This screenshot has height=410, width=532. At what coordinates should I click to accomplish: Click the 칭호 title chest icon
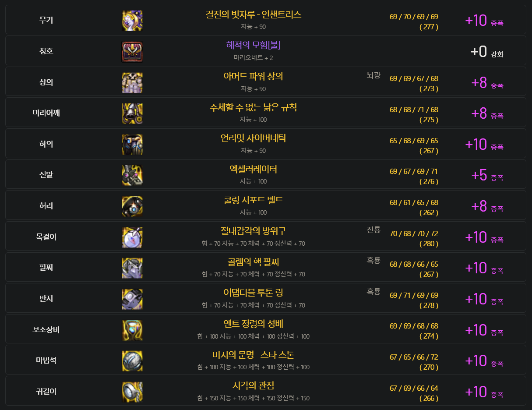point(132,52)
